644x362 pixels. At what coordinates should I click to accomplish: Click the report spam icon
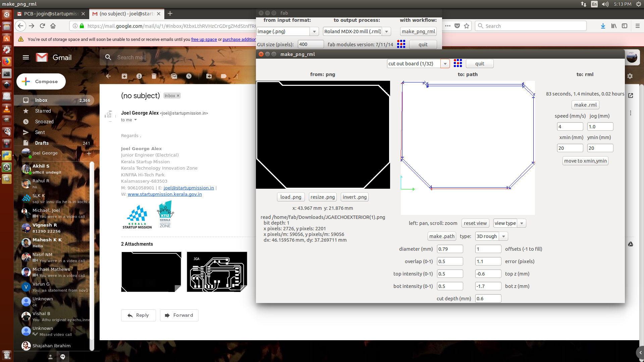tap(139, 76)
